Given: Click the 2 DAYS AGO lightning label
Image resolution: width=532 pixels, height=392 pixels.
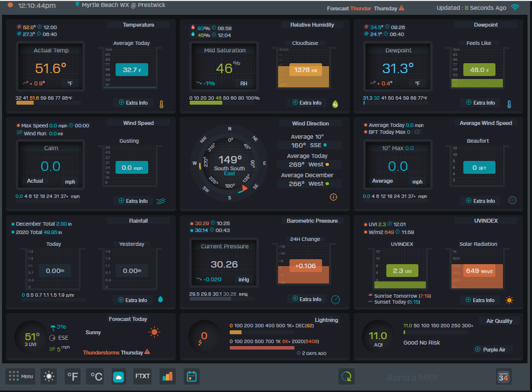Looking at the screenshot, I should [314, 353].
